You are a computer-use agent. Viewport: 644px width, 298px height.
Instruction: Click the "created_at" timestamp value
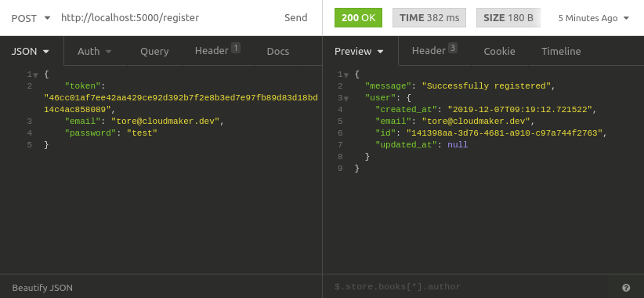(x=519, y=109)
